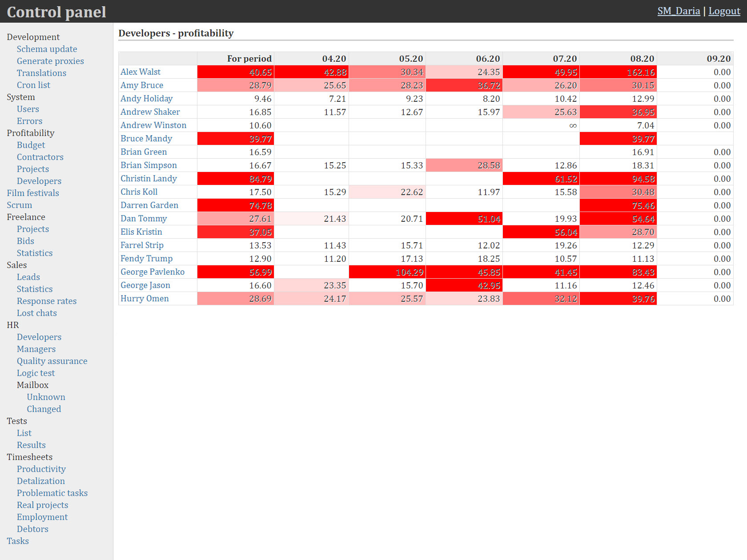Open the Budget page under Profitability
747x560 pixels.
coord(31,145)
